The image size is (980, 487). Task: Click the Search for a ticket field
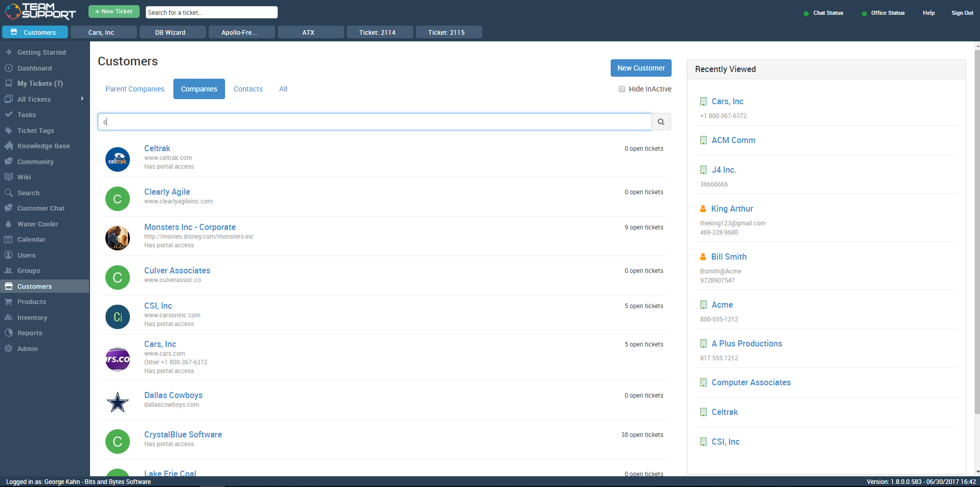pyautogui.click(x=212, y=12)
